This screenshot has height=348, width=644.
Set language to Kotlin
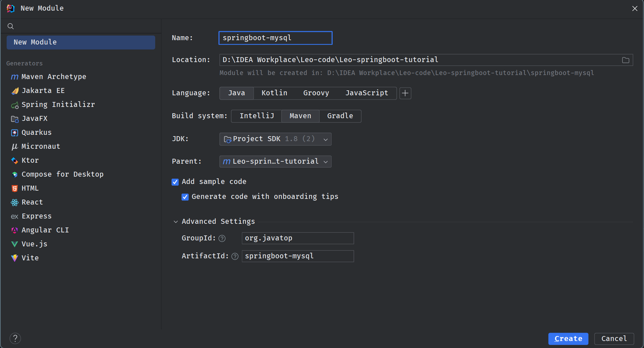point(274,93)
